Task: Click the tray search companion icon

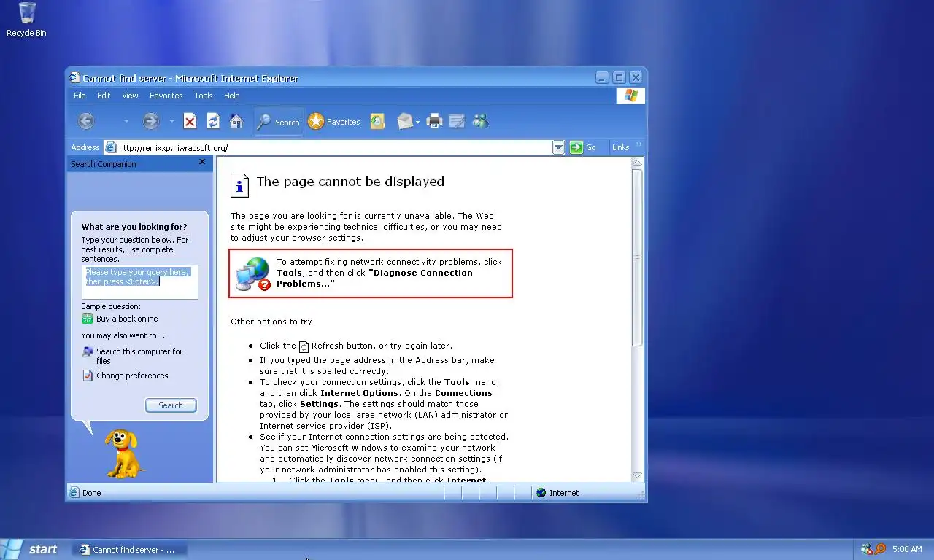Action: 880,549
